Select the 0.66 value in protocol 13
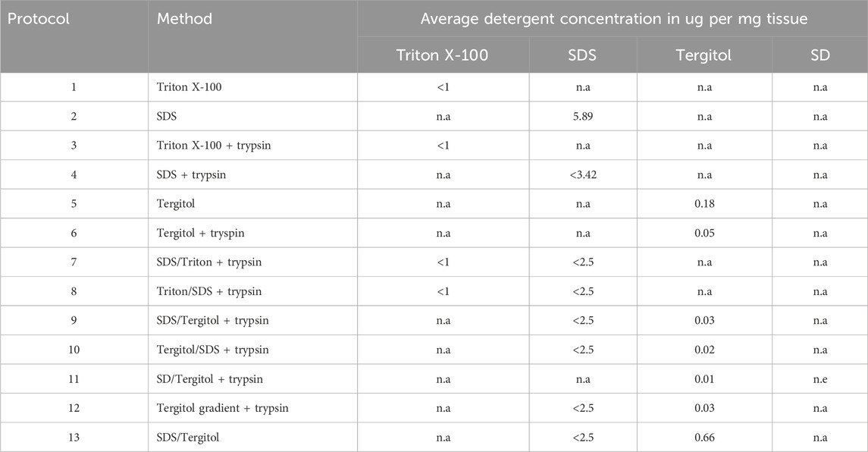The height and width of the screenshot is (452, 868). pyautogui.click(x=704, y=437)
